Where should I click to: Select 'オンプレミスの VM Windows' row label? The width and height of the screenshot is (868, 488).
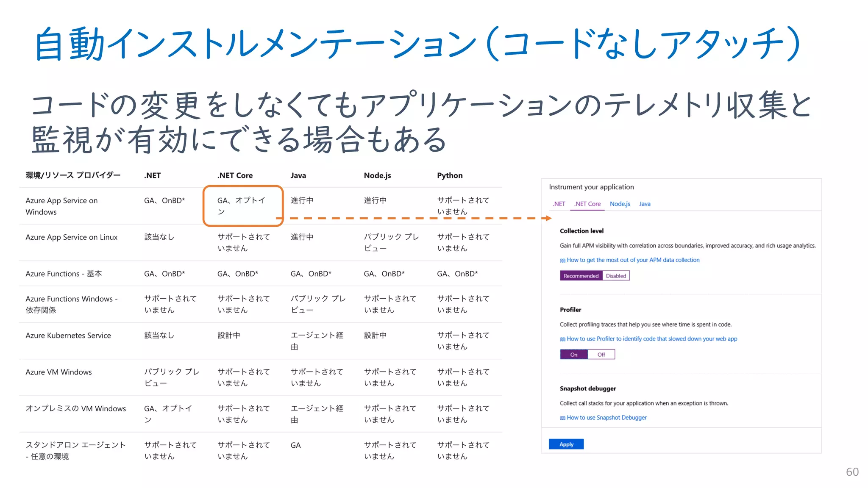tap(76, 408)
